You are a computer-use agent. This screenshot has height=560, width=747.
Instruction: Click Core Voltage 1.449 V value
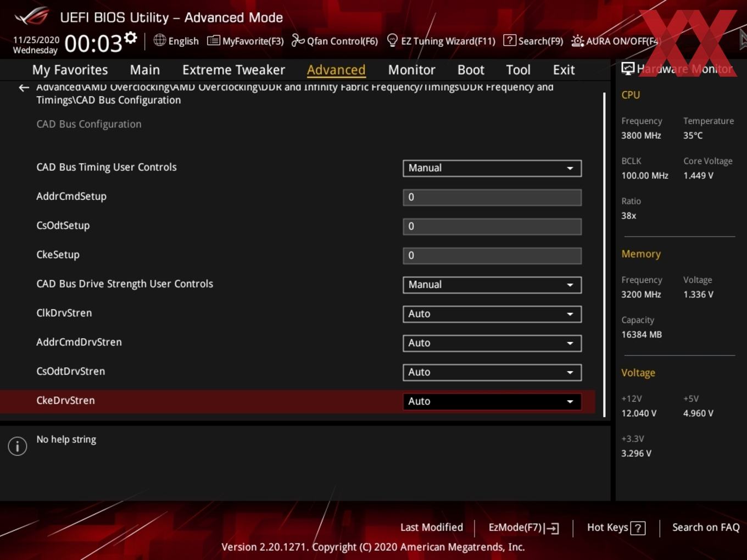[698, 175]
